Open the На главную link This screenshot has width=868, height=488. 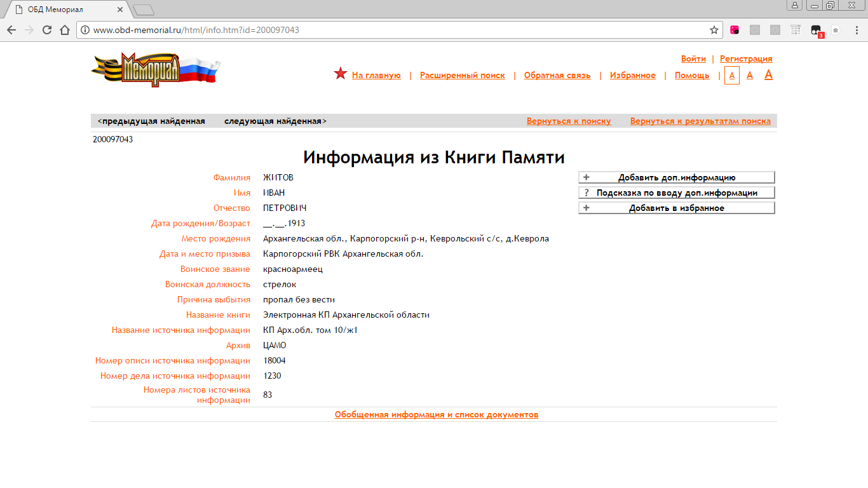(x=376, y=76)
